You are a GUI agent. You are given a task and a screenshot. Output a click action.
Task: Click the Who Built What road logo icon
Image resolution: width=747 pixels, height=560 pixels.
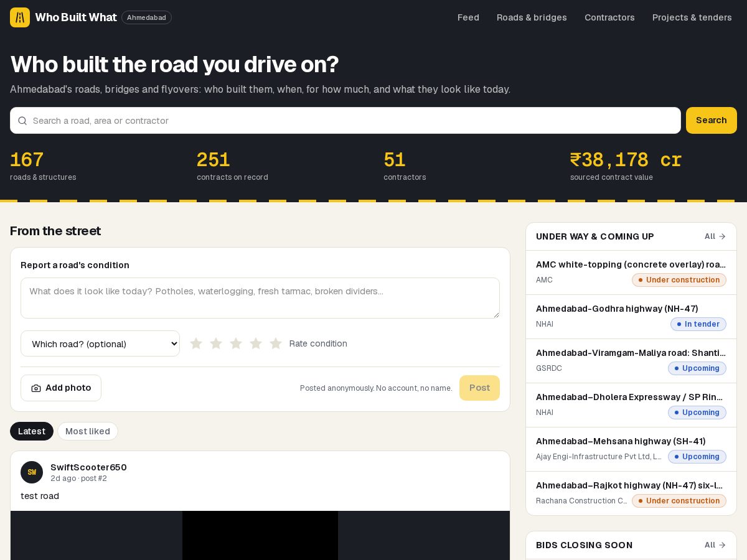click(20, 17)
